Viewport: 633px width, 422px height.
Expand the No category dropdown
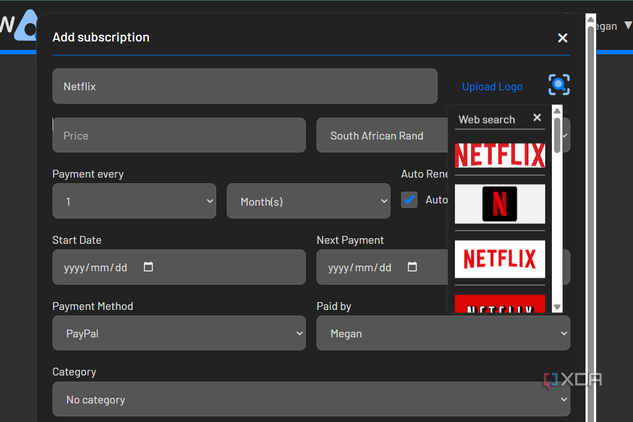click(x=311, y=399)
